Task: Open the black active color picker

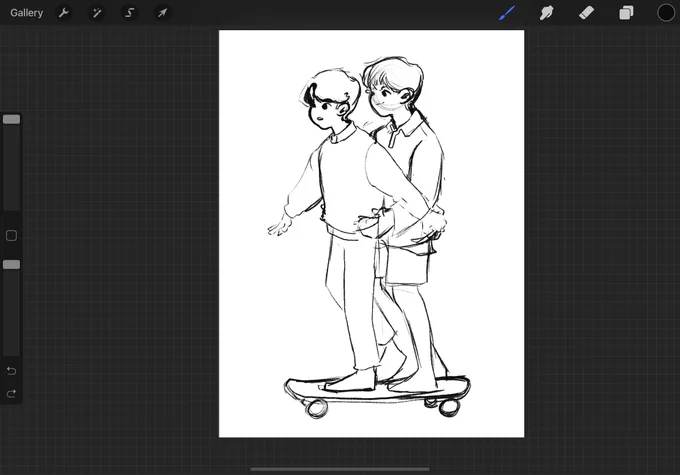Action: [666, 13]
